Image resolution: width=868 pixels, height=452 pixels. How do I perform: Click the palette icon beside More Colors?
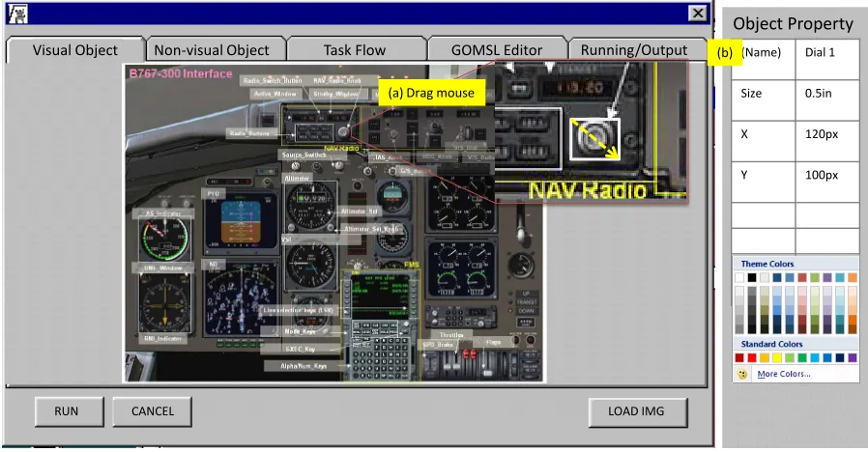point(742,374)
